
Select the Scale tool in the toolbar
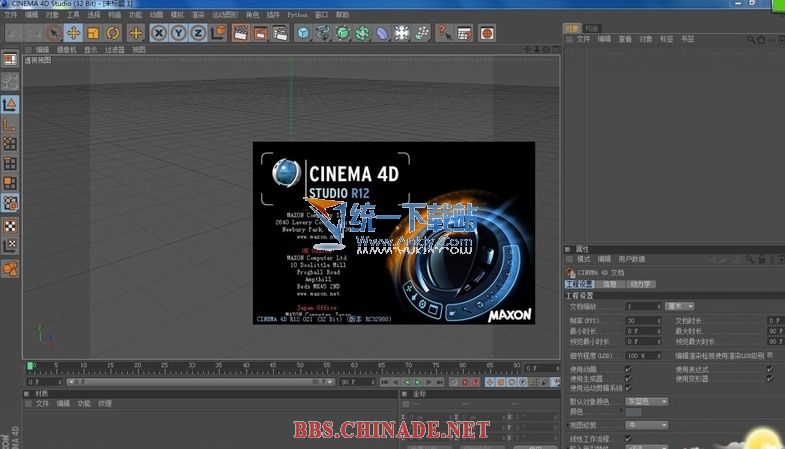93,33
